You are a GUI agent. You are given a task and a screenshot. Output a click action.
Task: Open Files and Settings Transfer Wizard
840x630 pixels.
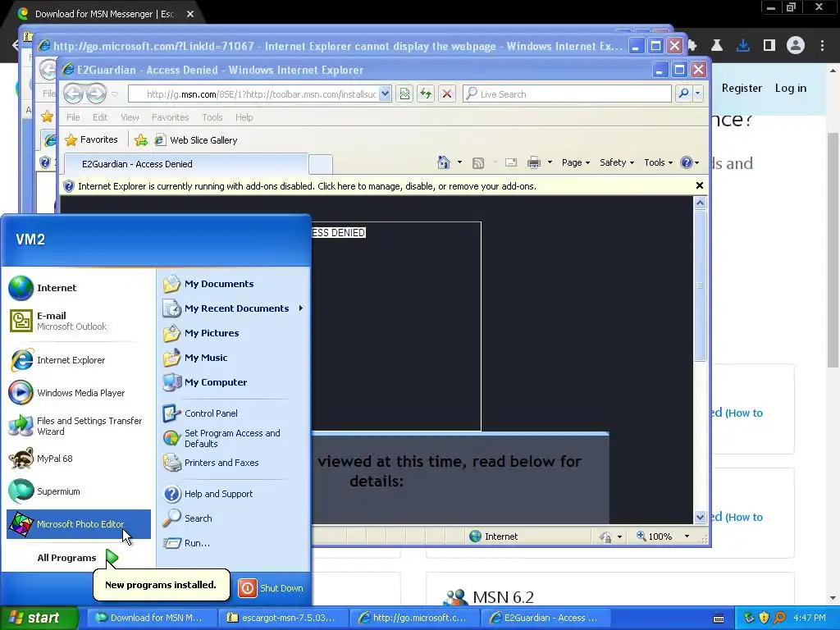tap(78, 426)
